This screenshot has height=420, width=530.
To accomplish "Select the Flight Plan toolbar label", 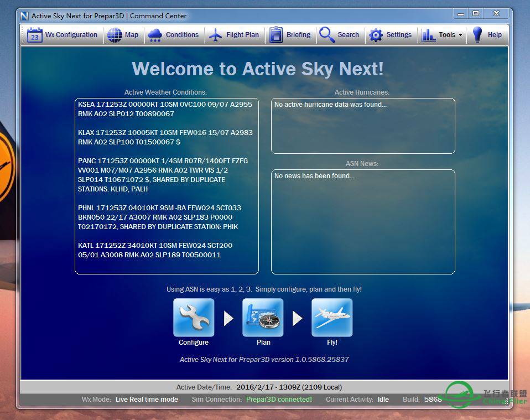I will 242,35.
